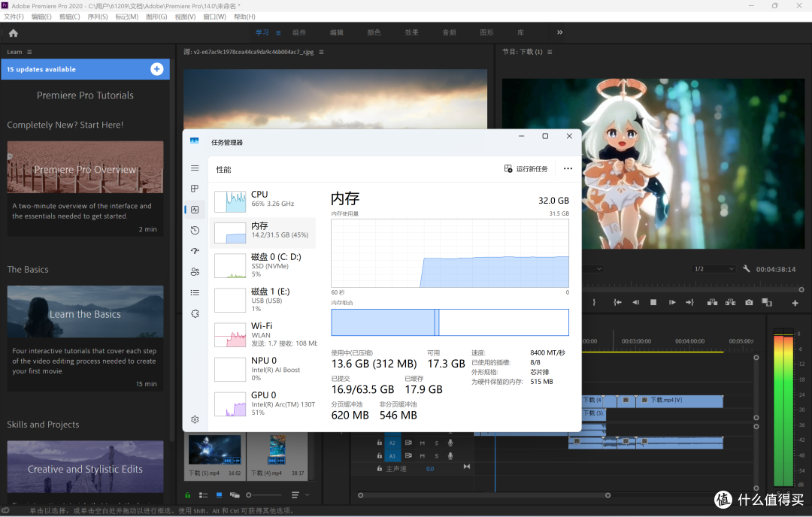The width and height of the screenshot is (812, 517).
Task: Select 磁盘 0 (C: D:) in performance list
Action: 263,265
